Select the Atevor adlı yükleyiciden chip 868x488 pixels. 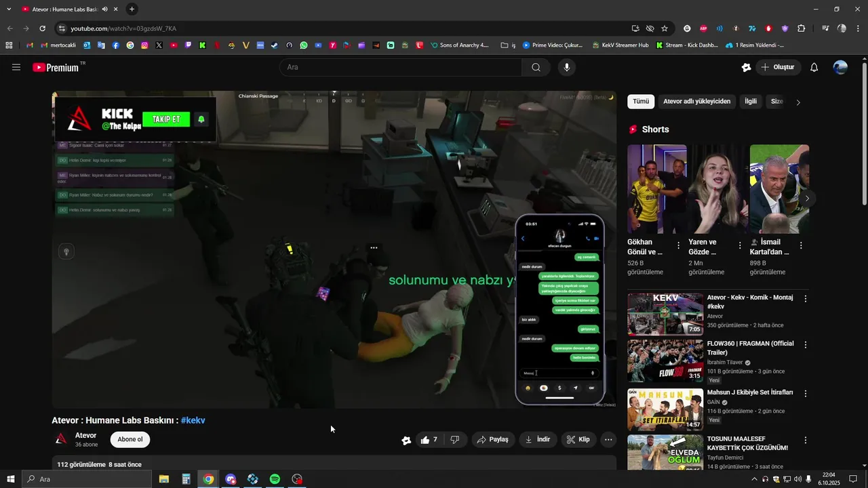point(696,102)
